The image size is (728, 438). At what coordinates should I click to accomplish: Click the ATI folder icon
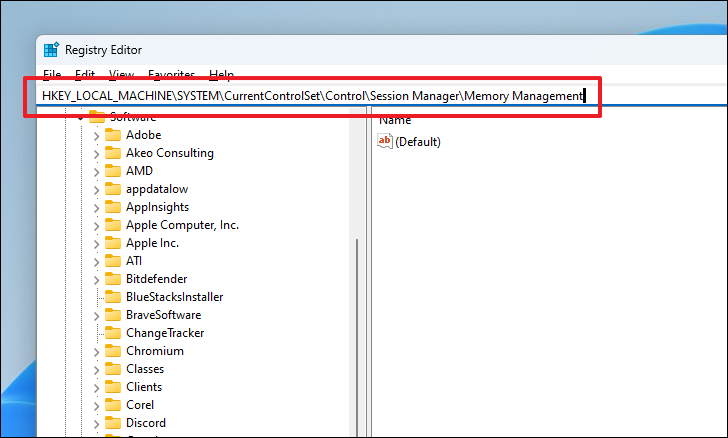pos(113,261)
